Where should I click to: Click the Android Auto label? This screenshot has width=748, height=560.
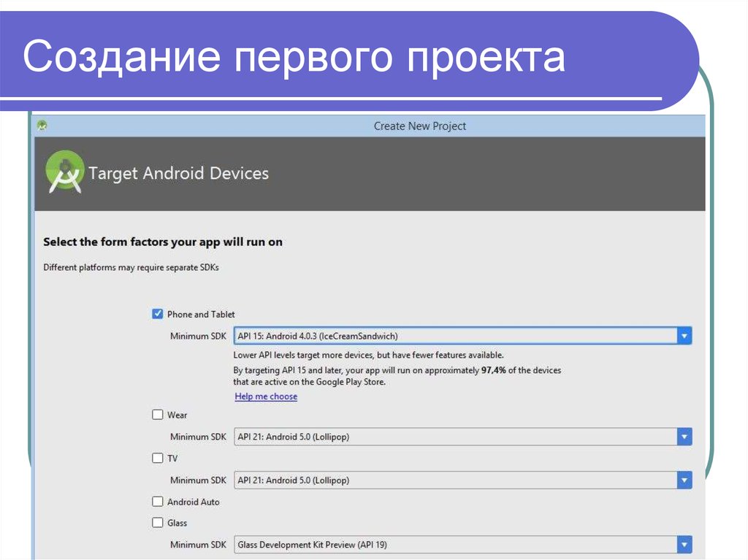click(x=193, y=502)
